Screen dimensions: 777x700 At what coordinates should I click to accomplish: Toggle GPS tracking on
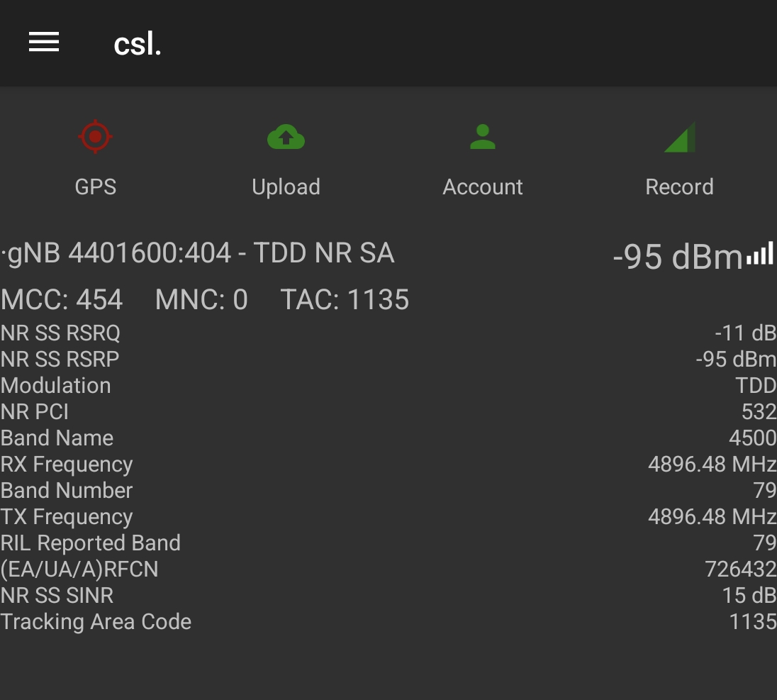(x=95, y=156)
